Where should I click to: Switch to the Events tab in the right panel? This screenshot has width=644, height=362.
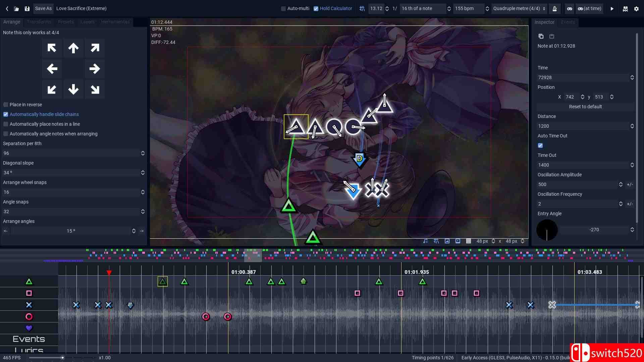(x=568, y=22)
